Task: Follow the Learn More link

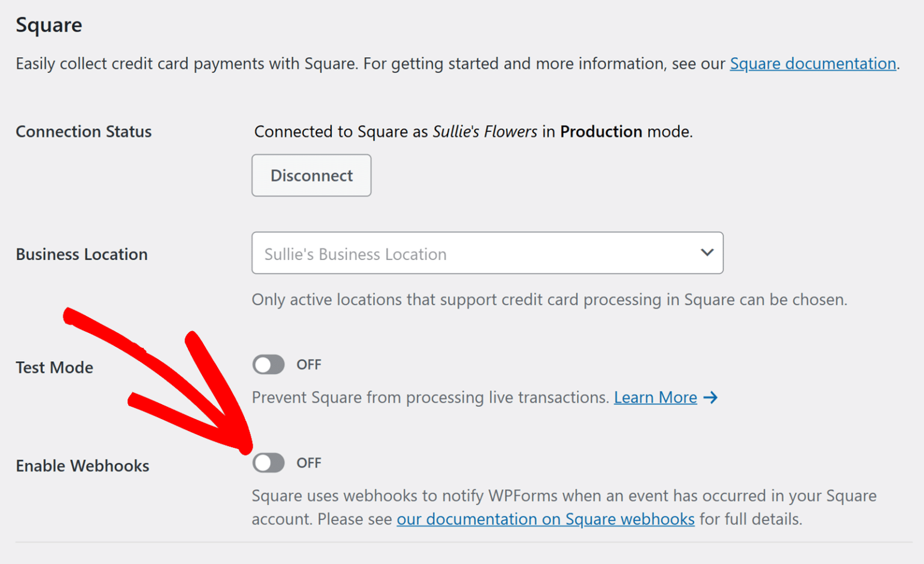Action: pyautogui.click(x=655, y=397)
